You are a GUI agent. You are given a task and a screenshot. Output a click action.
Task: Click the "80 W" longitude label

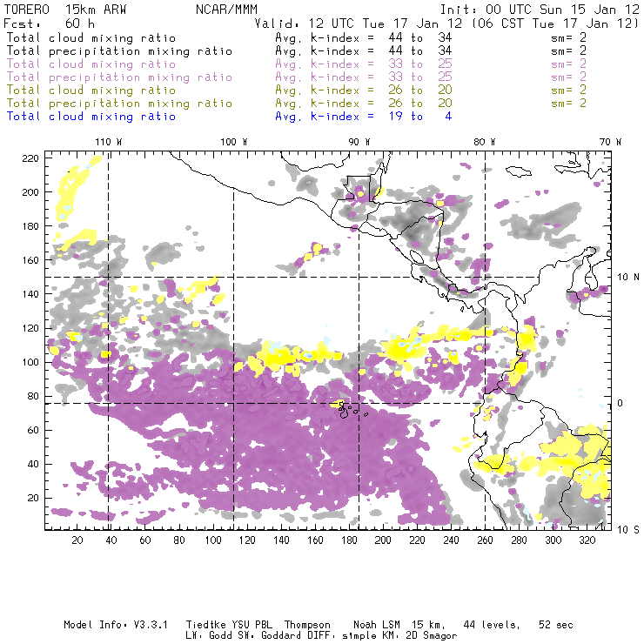tap(485, 142)
